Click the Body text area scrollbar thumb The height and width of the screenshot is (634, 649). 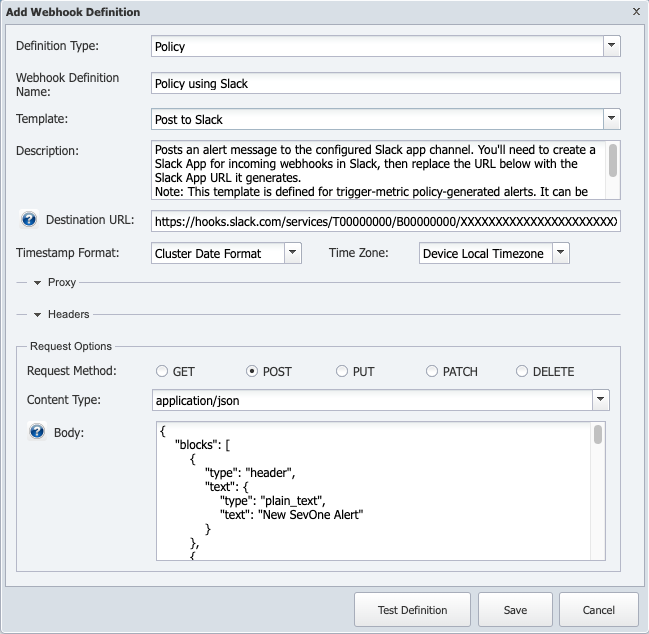coord(598,435)
